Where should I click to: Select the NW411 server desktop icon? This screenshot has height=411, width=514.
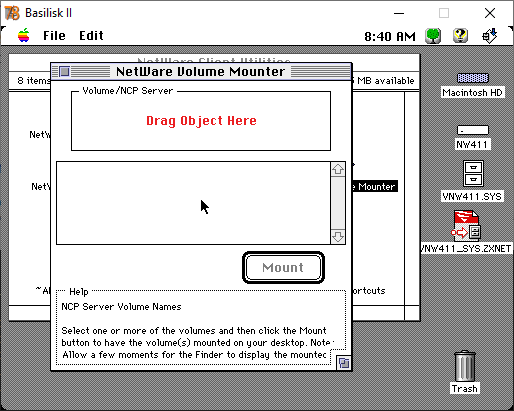tap(473, 130)
